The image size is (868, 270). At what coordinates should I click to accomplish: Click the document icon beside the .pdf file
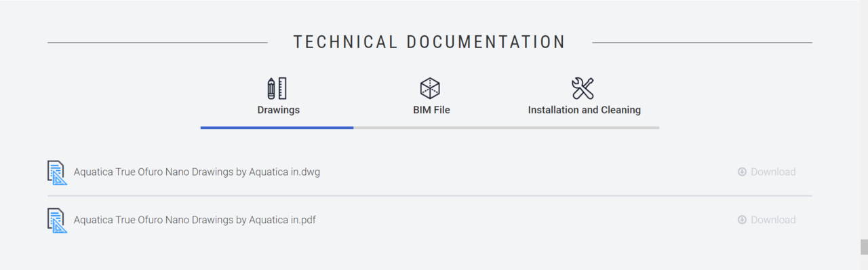(57, 220)
